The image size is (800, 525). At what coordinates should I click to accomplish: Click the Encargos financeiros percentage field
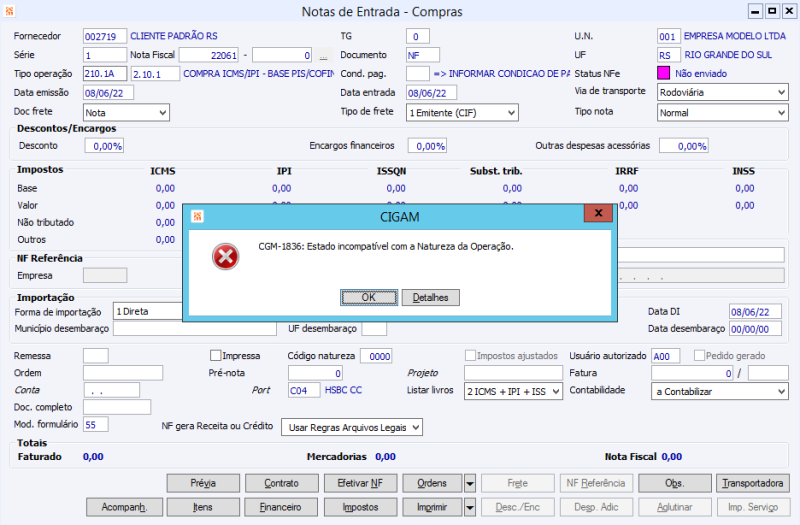pyautogui.click(x=427, y=146)
